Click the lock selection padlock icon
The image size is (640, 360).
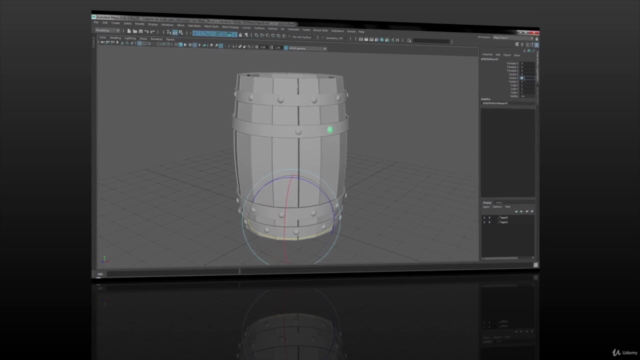click(240, 35)
